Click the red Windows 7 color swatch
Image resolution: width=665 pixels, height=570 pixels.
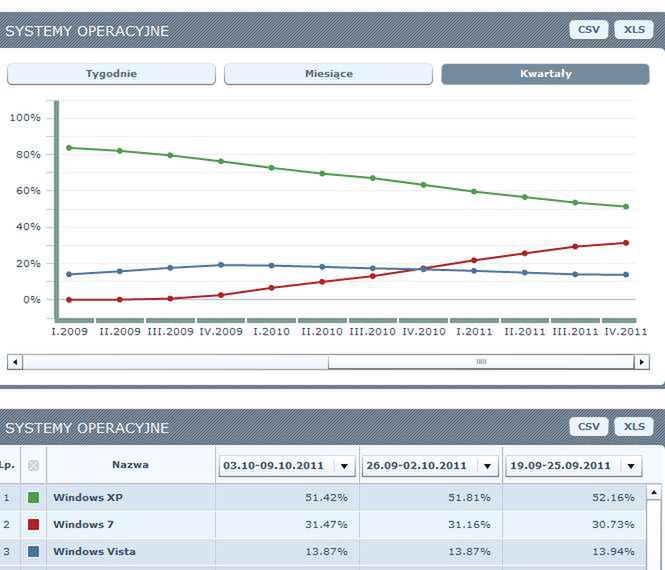pos(34,525)
